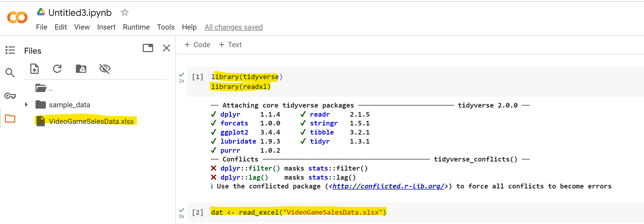Select the Files folder icon in sidebar
This screenshot has width=644, height=224.
tap(10, 118)
